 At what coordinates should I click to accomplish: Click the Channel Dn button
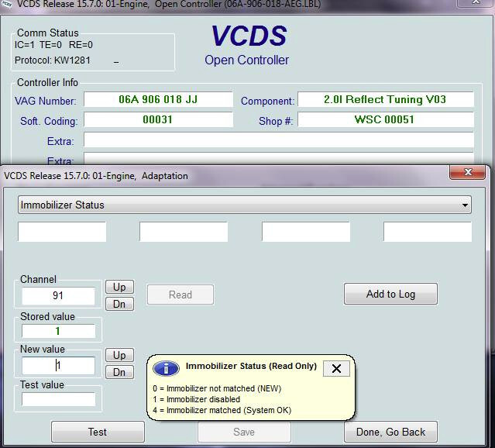[119, 304]
